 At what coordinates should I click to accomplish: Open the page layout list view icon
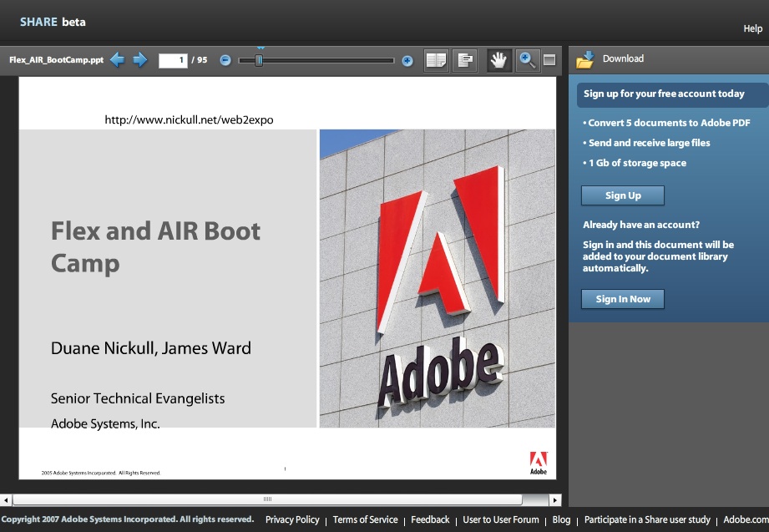point(464,60)
